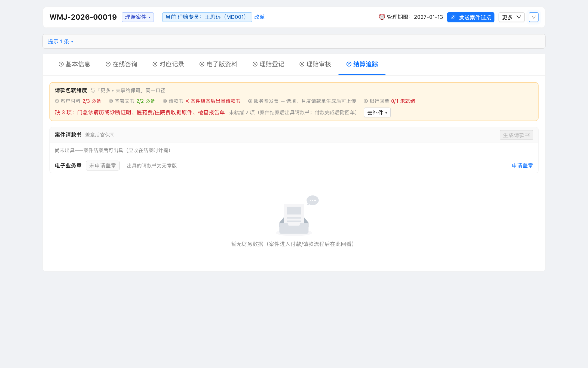Viewport: 588px width, 368px height.
Task: Open the 对应记录 tab
Action: pyautogui.click(x=168, y=64)
